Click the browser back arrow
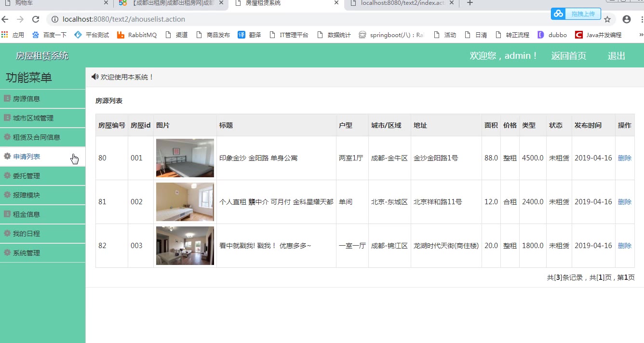644x343 pixels. 5,19
